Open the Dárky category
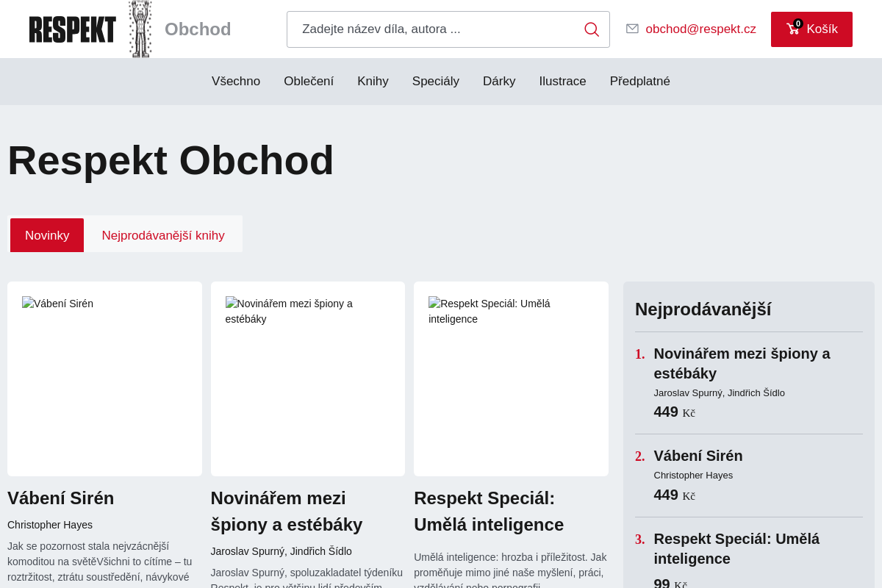Image resolution: width=882 pixels, height=588 pixels. point(499,82)
